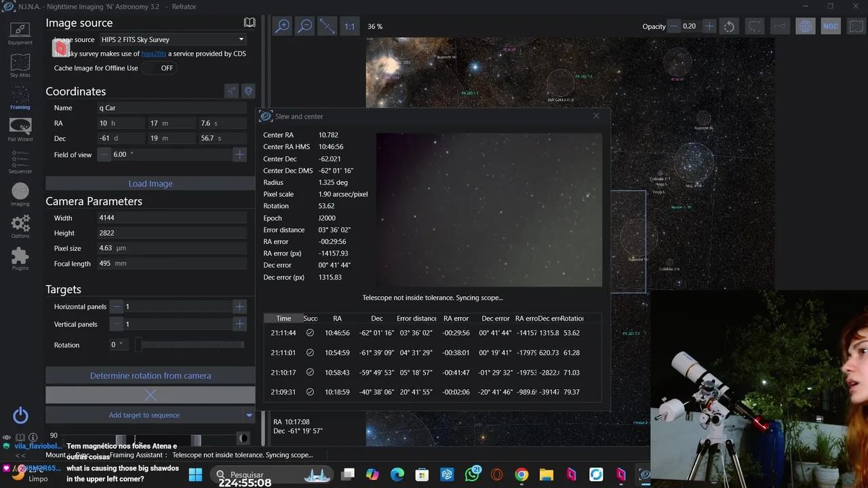Decrease Horizontal panels count
The width and height of the screenshot is (868, 488).
[x=117, y=306]
